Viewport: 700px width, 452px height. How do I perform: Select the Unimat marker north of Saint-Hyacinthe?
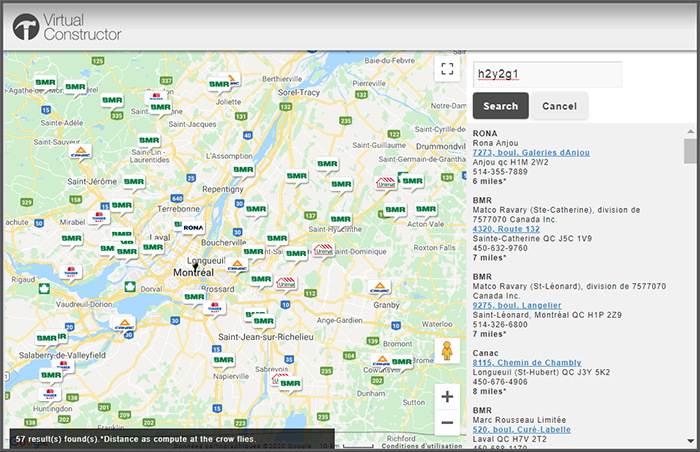click(x=386, y=182)
